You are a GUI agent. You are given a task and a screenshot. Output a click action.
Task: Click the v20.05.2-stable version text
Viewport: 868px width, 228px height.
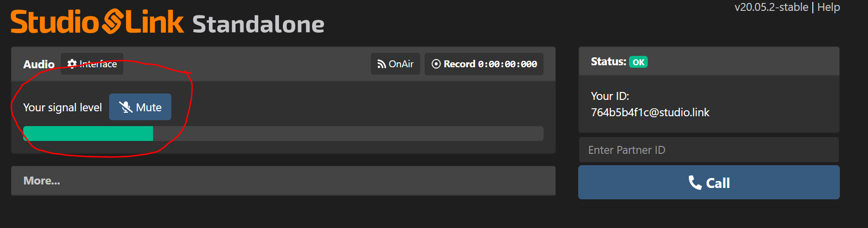pos(771,7)
